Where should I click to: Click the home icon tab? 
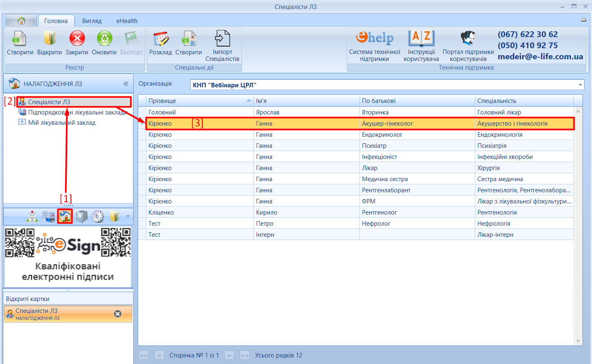coord(21,21)
